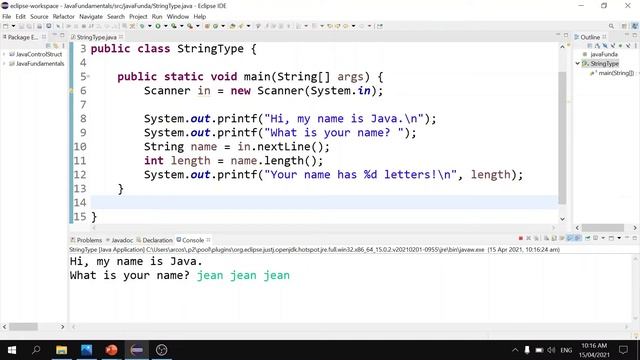Open the Windows Start menu
640x360 pixels.
click(x=12, y=350)
